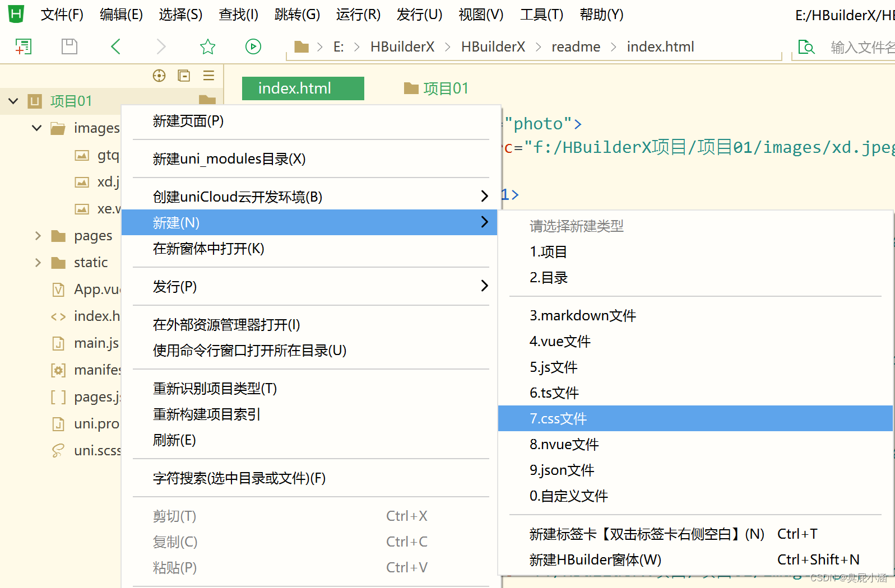
Task: Click the pages.json bracket icon
Action: coord(58,397)
